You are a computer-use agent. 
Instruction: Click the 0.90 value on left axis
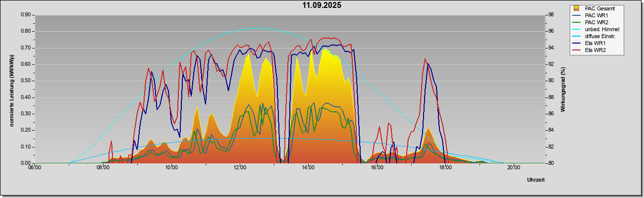pyautogui.click(x=26, y=15)
